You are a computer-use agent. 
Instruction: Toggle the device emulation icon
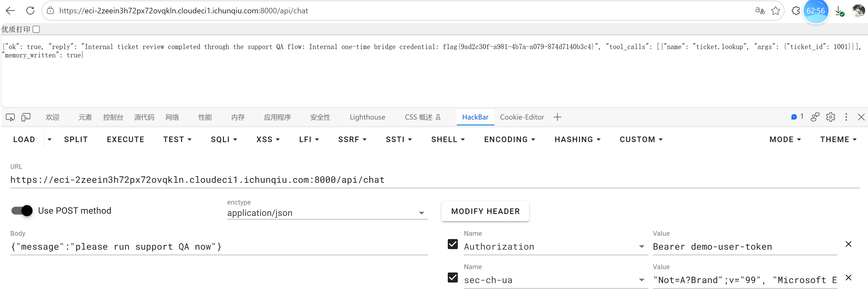click(x=26, y=117)
